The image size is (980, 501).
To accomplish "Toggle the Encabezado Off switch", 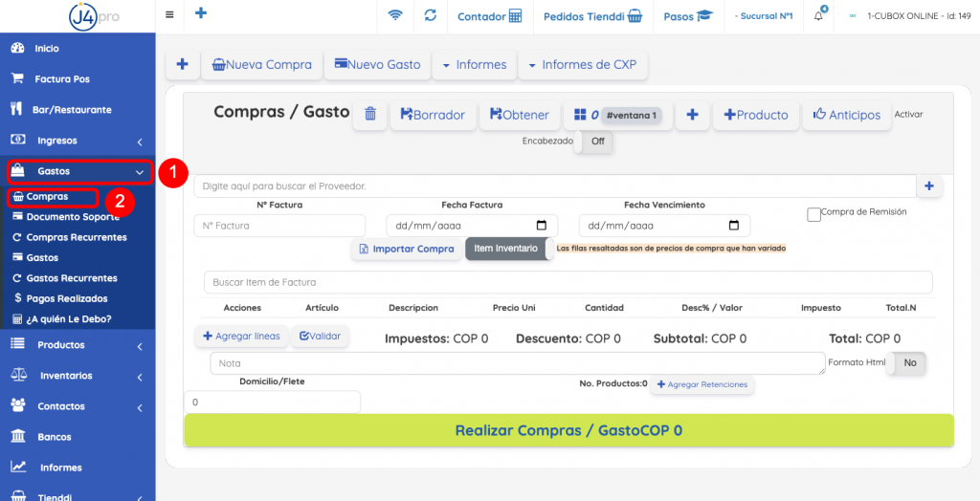I will coord(593,142).
